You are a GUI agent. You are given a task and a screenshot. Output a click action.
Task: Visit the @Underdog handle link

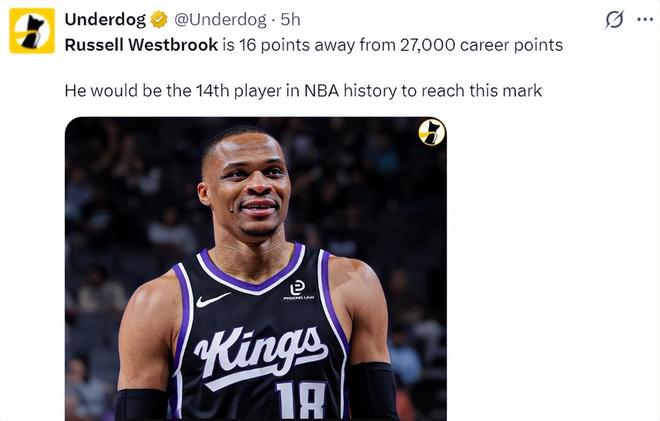tap(222, 20)
